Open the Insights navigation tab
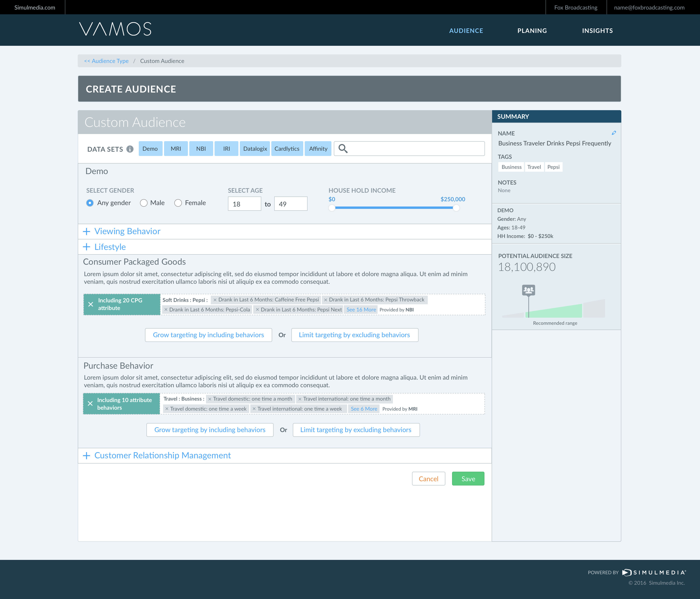Viewport: 700px width, 599px height. tap(597, 31)
